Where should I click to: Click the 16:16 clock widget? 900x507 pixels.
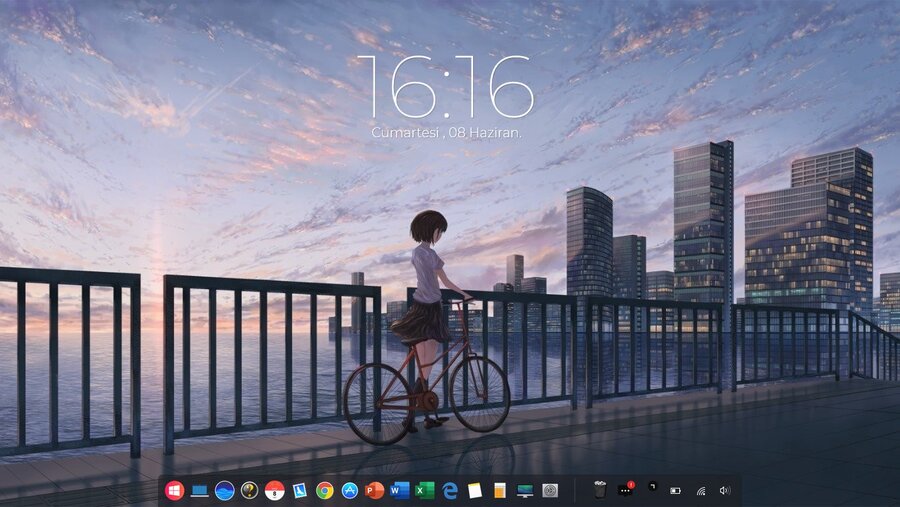[445, 87]
